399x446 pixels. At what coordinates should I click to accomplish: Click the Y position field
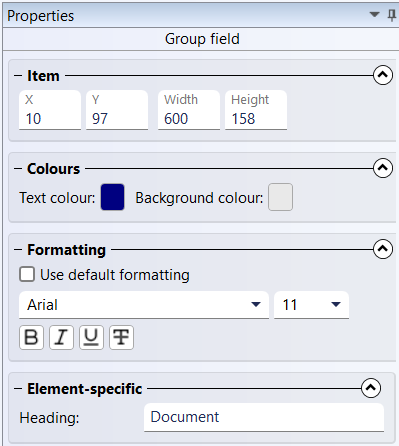click(117, 110)
